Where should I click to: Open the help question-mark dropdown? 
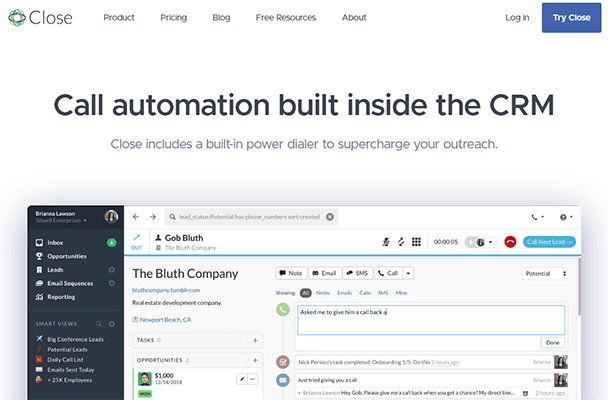[566, 217]
